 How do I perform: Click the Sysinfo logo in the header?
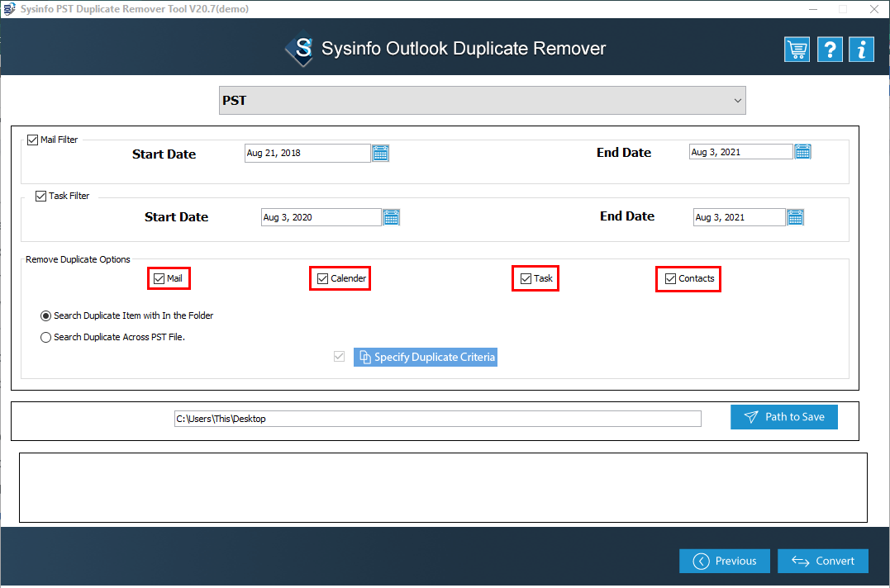click(x=299, y=49)
